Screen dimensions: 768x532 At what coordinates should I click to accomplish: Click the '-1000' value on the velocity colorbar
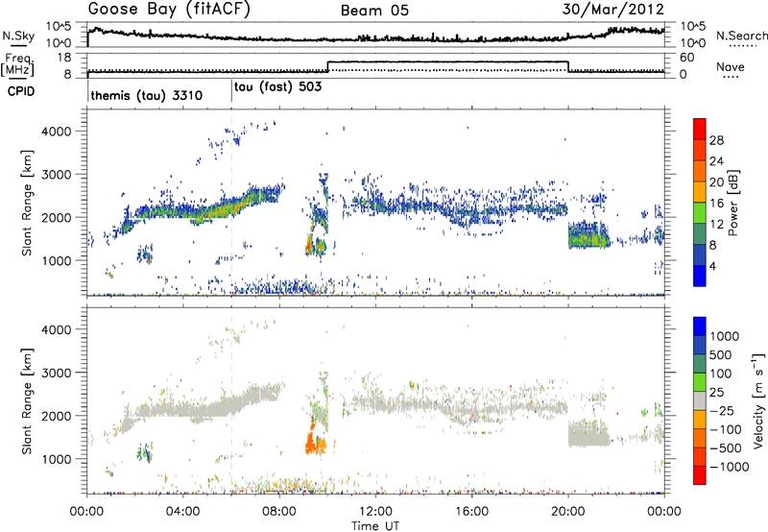pos(729,467)
